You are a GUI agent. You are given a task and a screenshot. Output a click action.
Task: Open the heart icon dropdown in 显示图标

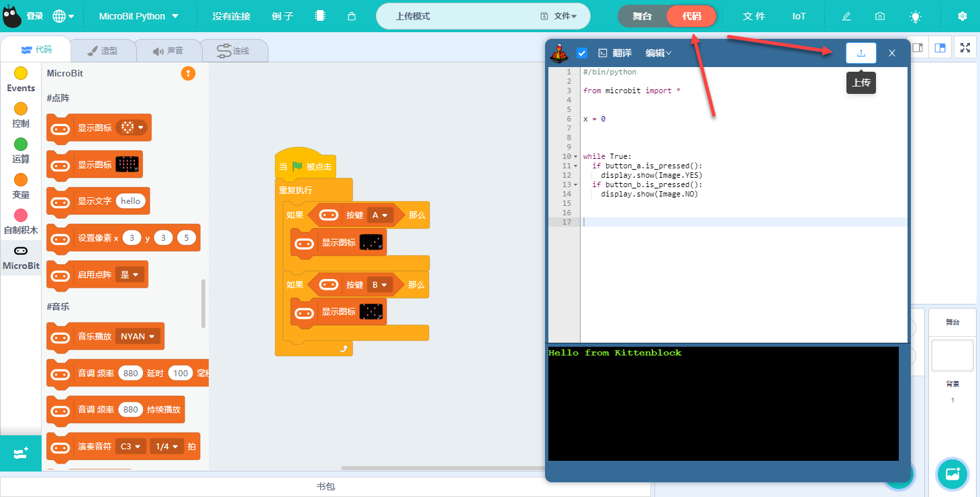[x=131, y=127]
